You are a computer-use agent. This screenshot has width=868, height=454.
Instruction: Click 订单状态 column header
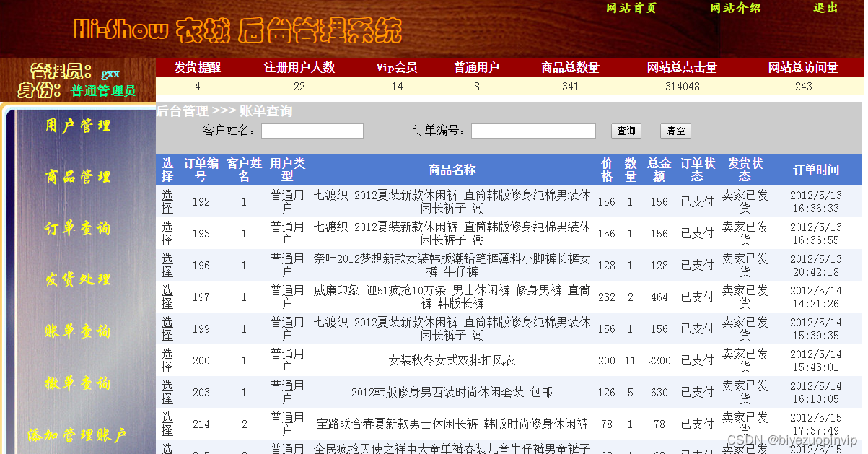click(x=698, y=170)
